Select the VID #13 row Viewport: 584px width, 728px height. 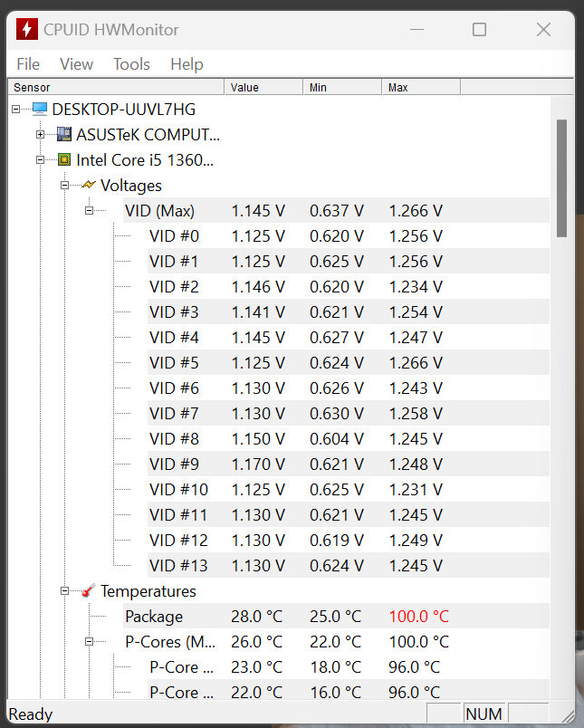tap(349, 566)
